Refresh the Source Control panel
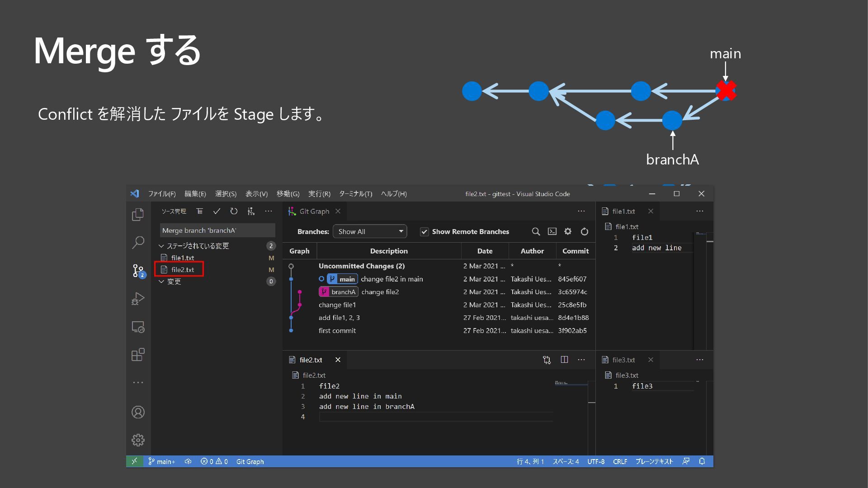 point(234,211)
